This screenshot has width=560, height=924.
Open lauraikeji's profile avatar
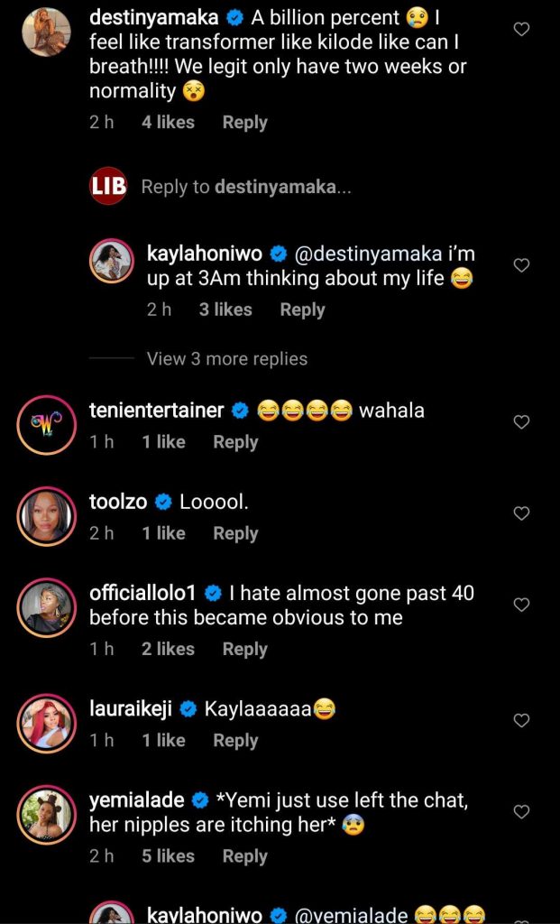point(46,725)
